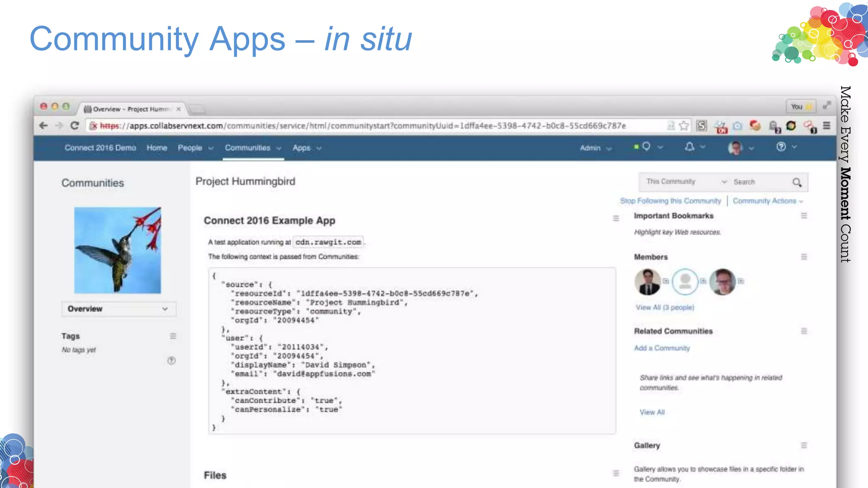Screen dimensions: 868x488
Task: Click the user avatar in the navbar
Action: [735, 148]
